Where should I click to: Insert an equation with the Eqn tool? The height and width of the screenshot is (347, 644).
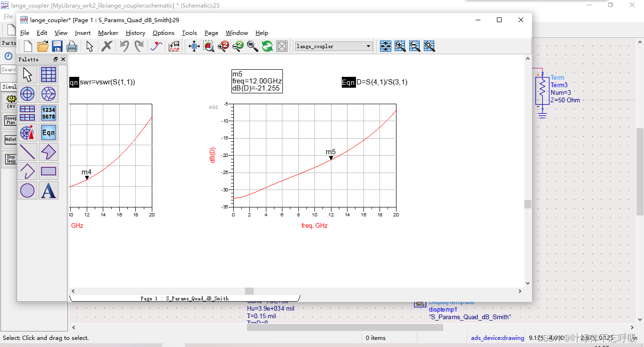[x=49, y=132]
